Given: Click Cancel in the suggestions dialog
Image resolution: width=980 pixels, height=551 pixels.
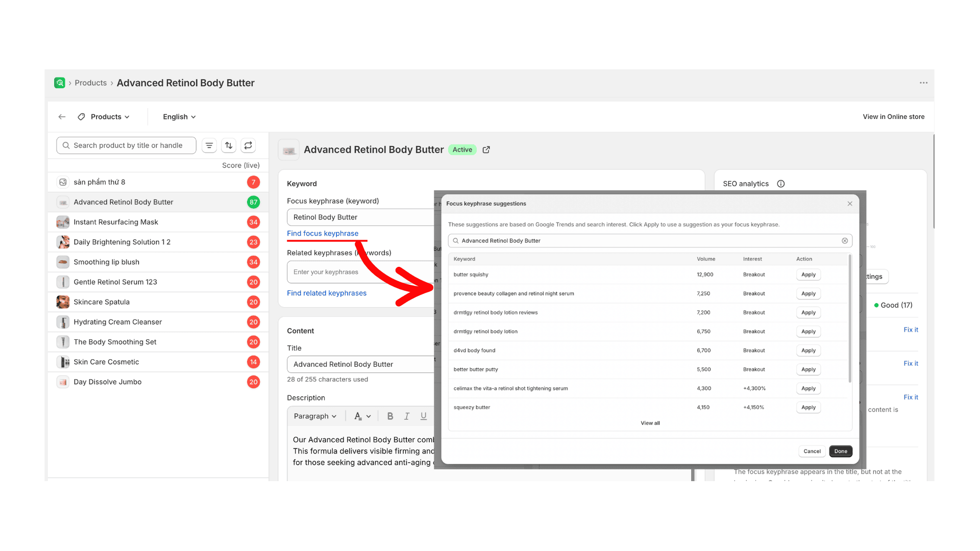Looking at the screenshot, I should (812, 451).
